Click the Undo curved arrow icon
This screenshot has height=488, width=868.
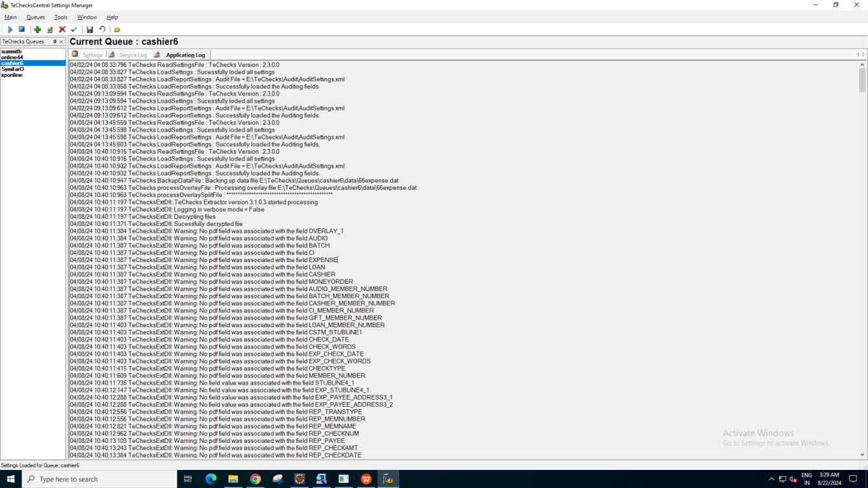(102, 30)
